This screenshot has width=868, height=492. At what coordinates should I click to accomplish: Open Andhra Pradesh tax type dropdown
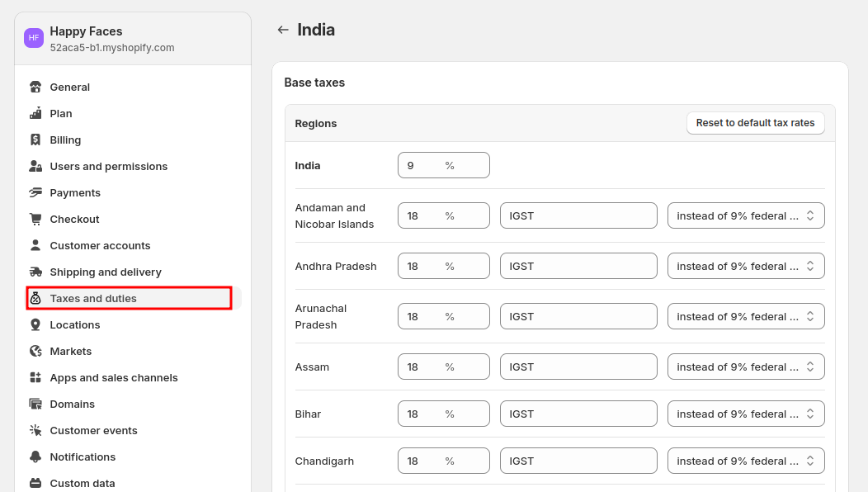coord(746,266)
